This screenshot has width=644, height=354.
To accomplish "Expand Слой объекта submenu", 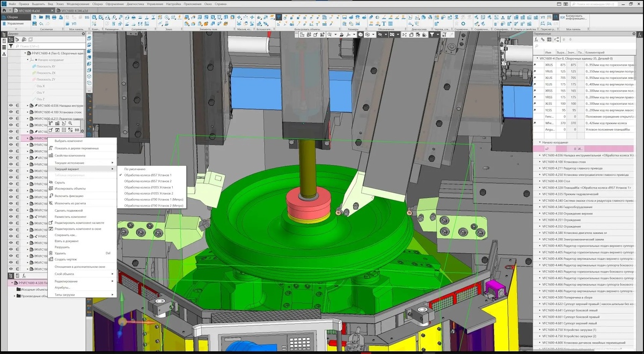I will coord(82,274).
